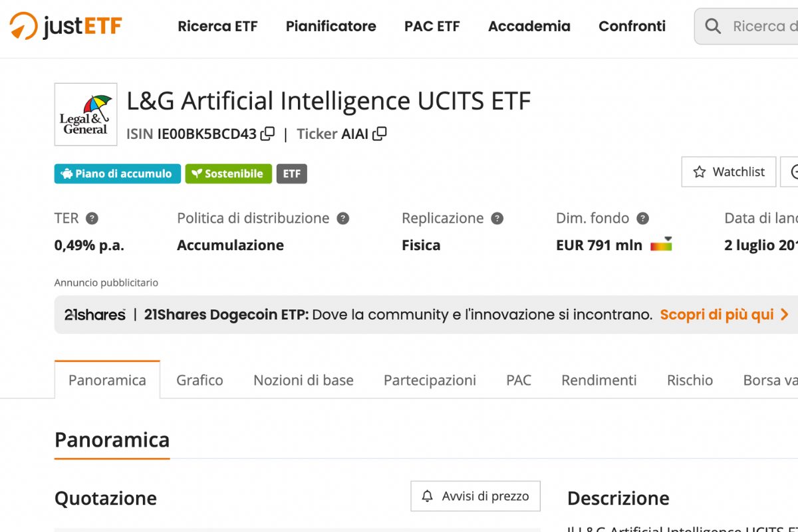Screen dimensions: 798x532
Task: Click the search magnifier icon
Action: pyautogui.click(x=713, y=26)
